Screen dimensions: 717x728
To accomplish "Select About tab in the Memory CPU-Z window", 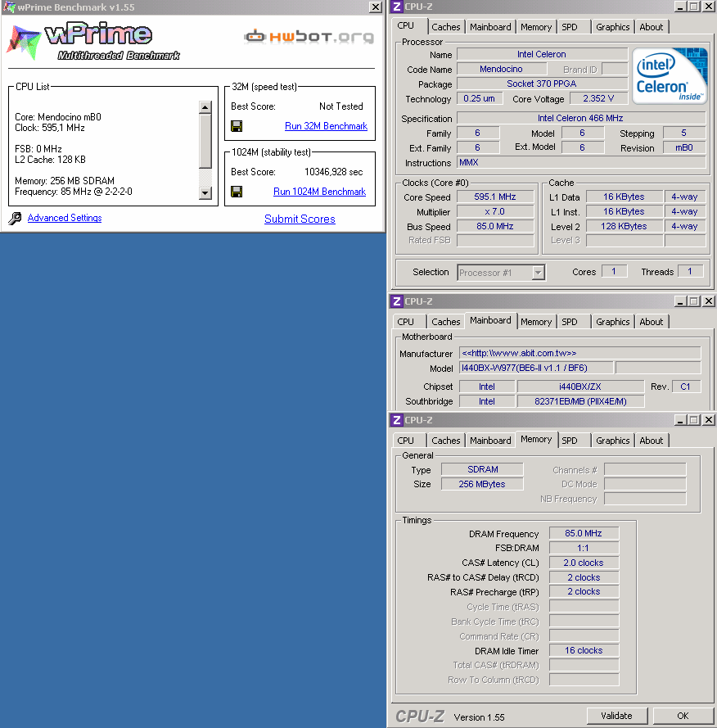I will (651, 441).
